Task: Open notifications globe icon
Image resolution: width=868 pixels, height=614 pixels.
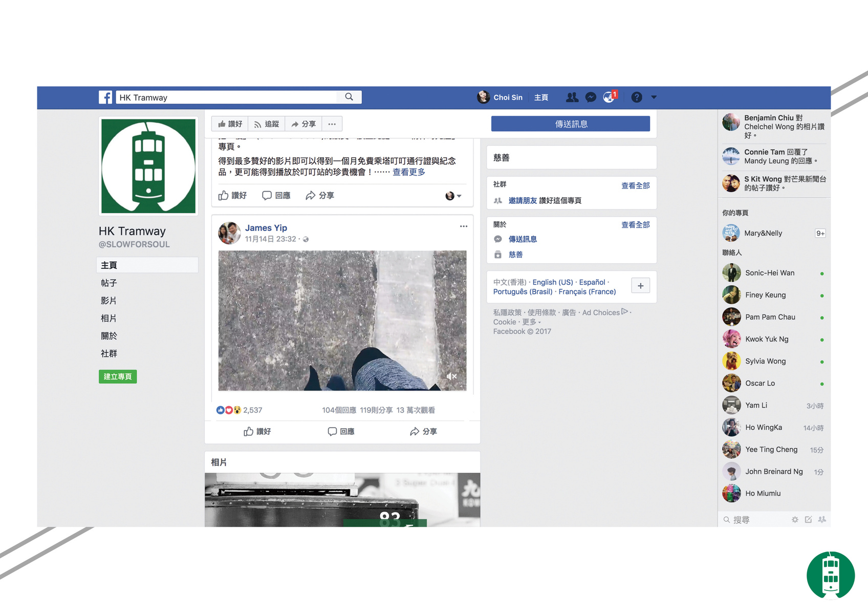Action: click(609, 97)
